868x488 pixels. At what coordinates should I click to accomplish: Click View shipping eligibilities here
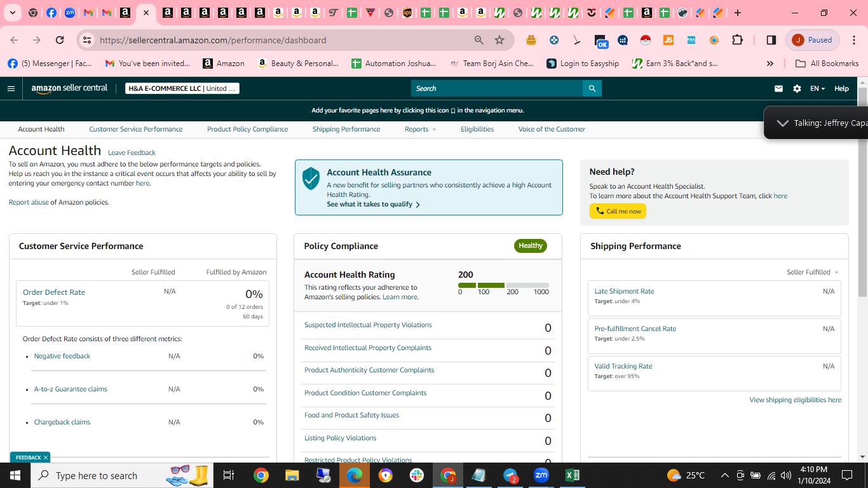coord(795,400)
